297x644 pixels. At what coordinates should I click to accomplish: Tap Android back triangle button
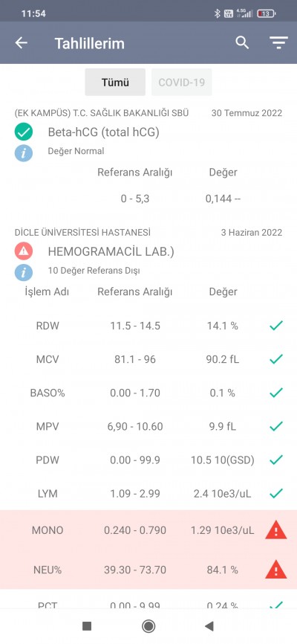point(209,626)
